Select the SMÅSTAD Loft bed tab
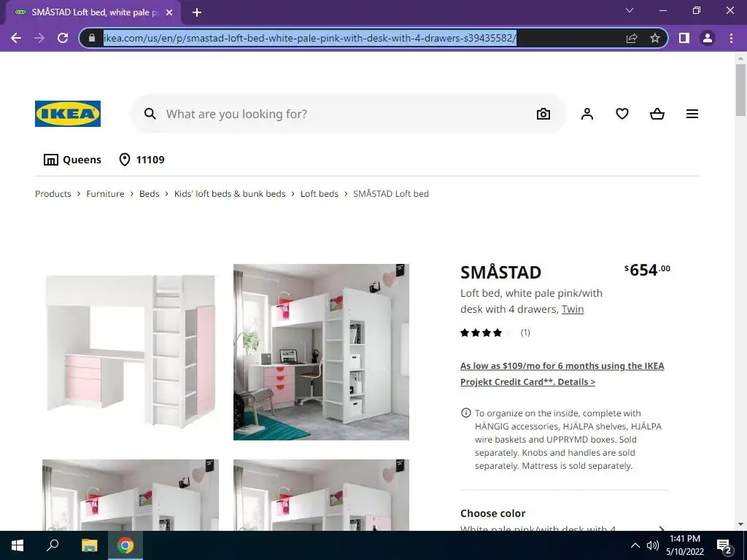This screenshot has height=560, width=747. [93, 12]
